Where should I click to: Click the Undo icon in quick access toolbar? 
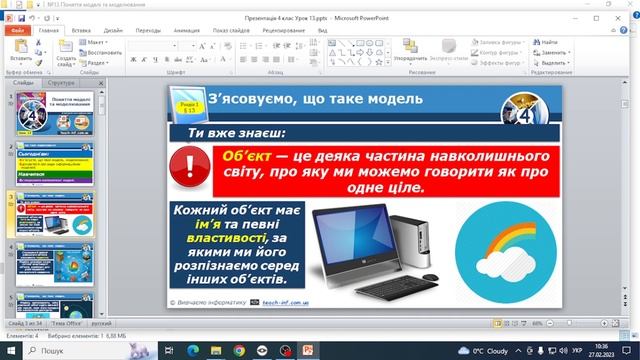click(32, 18)
